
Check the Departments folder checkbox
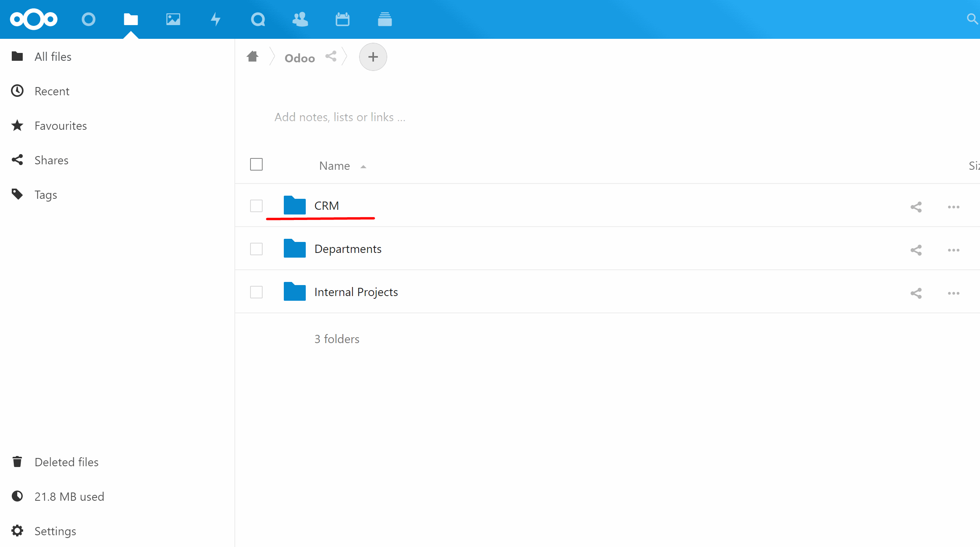pyautogui.click(x=256, y=249)
